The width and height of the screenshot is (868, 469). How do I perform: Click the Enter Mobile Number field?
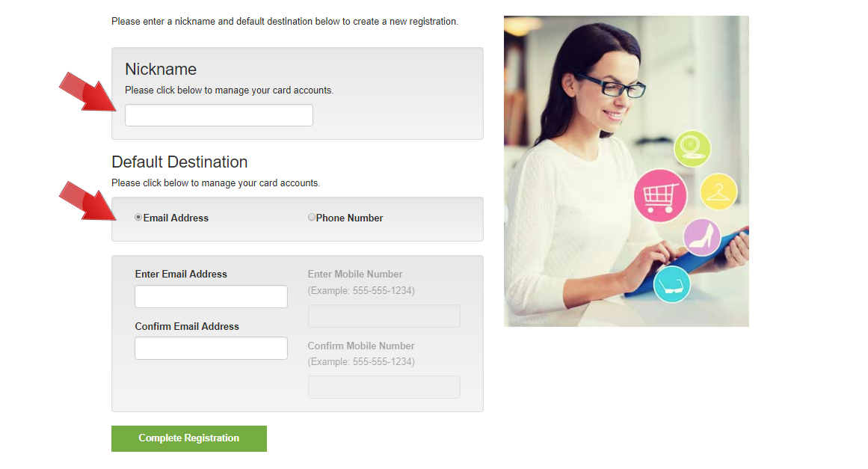tap(384, 316)
